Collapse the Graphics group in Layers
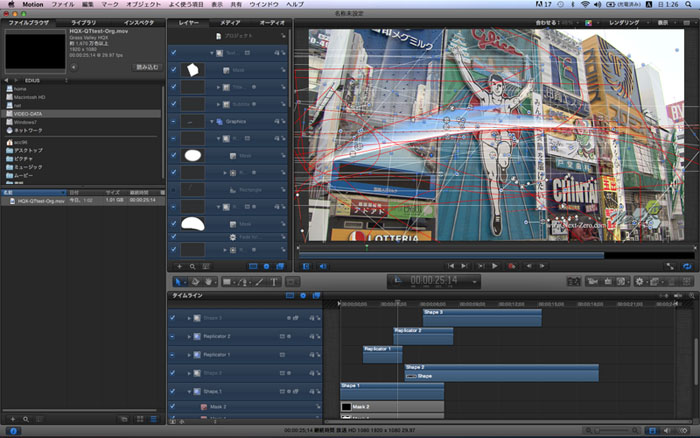Screen dimensions: 700x438 [x=212, y=121]
